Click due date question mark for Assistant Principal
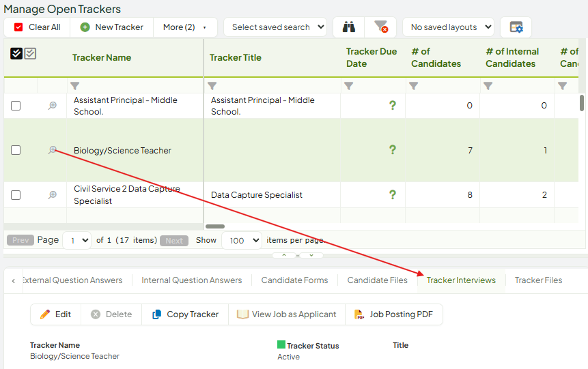 (392, 105)
